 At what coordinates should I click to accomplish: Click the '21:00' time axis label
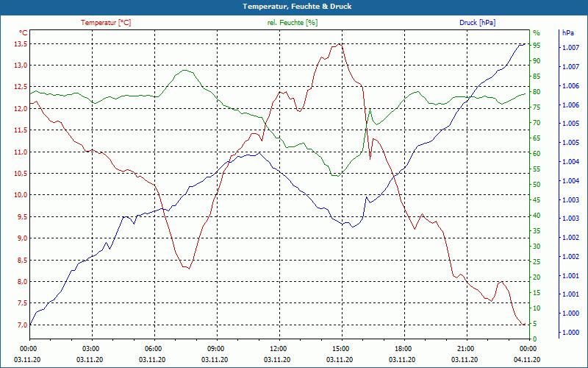pos(466,348)
